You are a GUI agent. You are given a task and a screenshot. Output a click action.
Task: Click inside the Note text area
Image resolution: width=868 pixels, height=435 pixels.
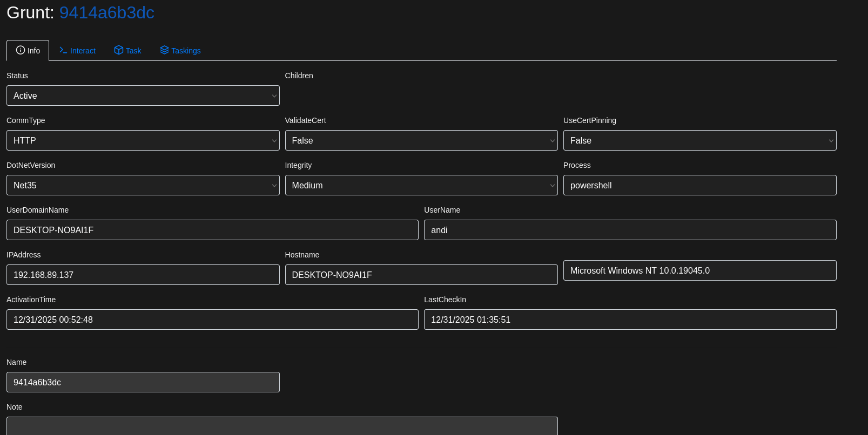(282, 425)
